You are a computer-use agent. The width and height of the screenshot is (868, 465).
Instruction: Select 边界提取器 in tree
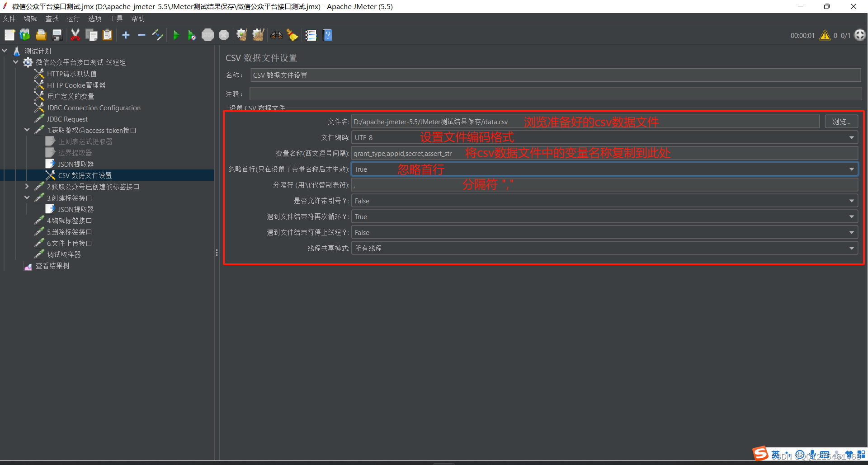click(x=75, y=153)
